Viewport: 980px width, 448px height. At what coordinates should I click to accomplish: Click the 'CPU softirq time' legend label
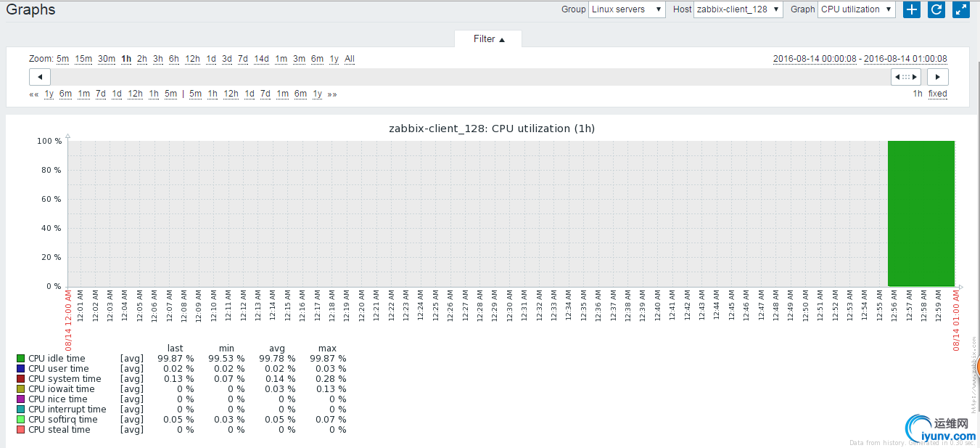[x=63, y=420]
